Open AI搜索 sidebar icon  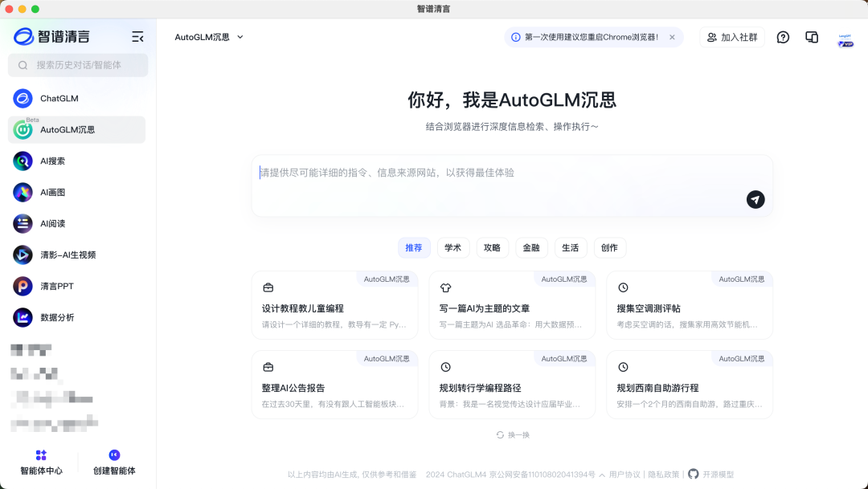23,161
